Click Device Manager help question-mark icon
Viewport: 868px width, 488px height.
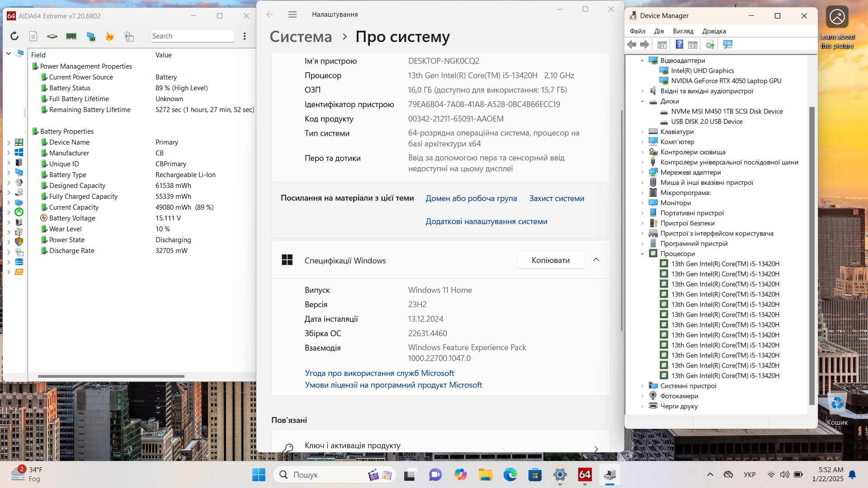point(679,44)
